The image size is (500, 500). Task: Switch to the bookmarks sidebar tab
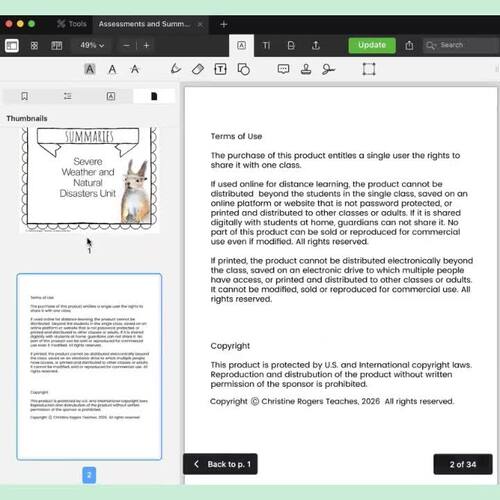pyautogui.click(x=24, y=96)
